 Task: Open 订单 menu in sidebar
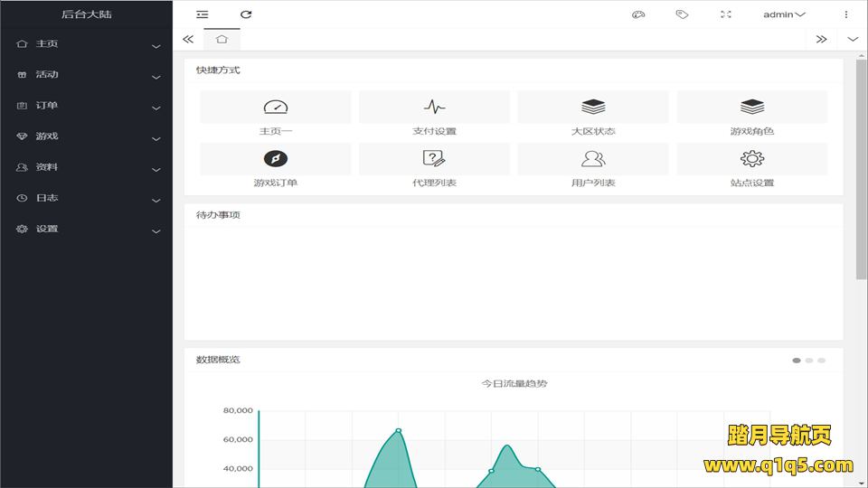pyautogui.click(x=86, y=106)
